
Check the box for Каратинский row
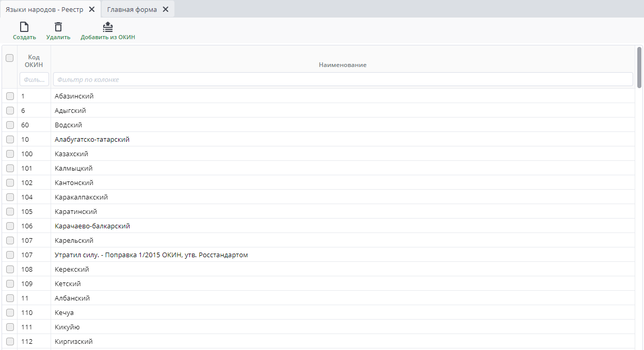click(10, 211)
